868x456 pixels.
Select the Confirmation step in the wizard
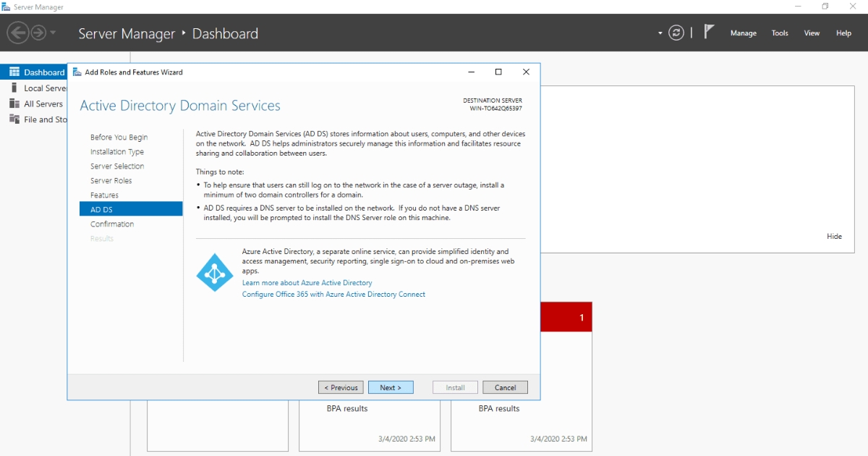(x=112, y=224)
